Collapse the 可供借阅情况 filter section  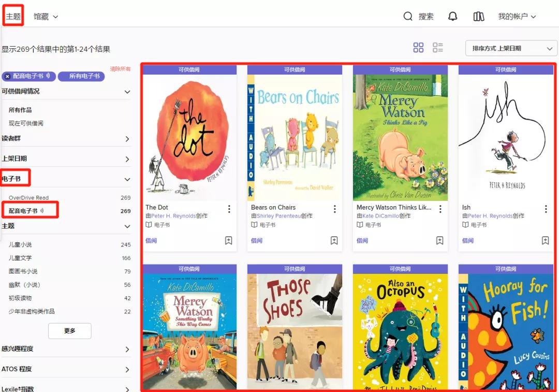point(66,91)
